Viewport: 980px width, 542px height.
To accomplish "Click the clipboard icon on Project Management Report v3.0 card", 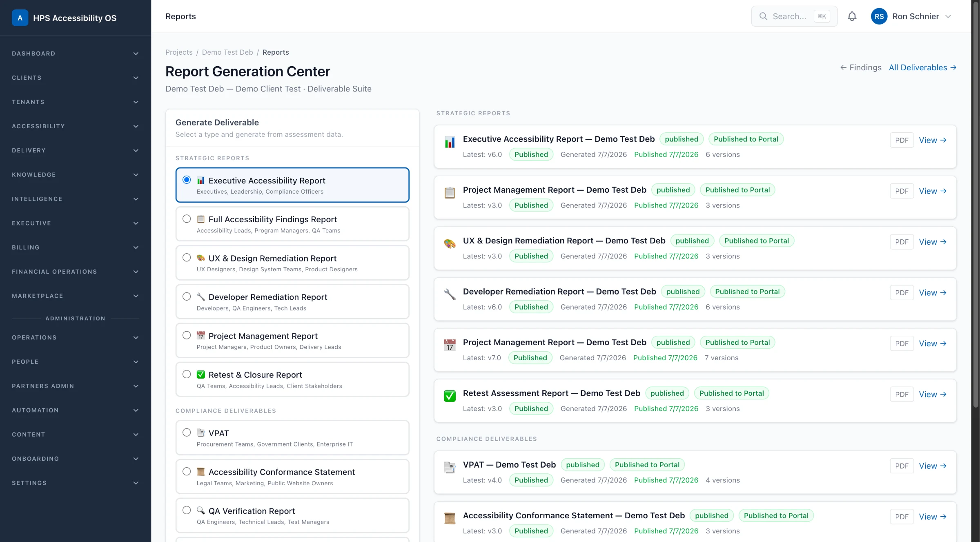I will 450,192.
